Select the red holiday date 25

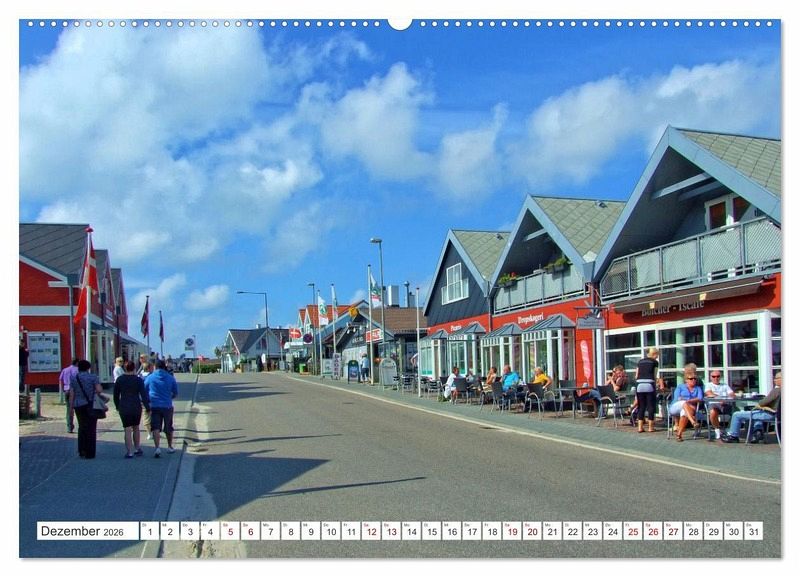coord(632,531)
